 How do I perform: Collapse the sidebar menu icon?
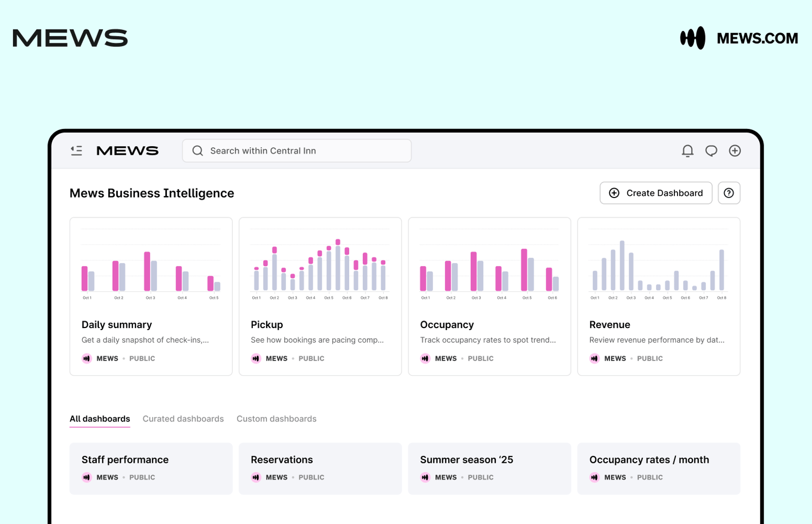(x=77, y=151)
